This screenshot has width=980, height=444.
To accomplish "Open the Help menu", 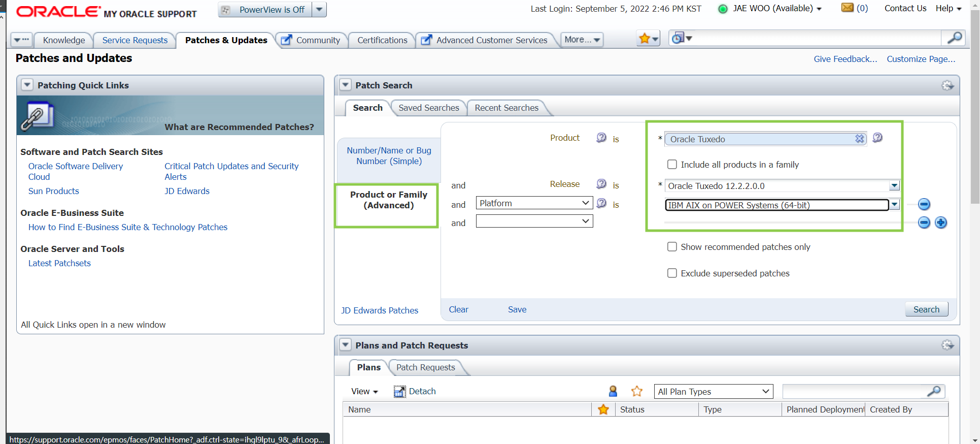I will pos(949,8).
